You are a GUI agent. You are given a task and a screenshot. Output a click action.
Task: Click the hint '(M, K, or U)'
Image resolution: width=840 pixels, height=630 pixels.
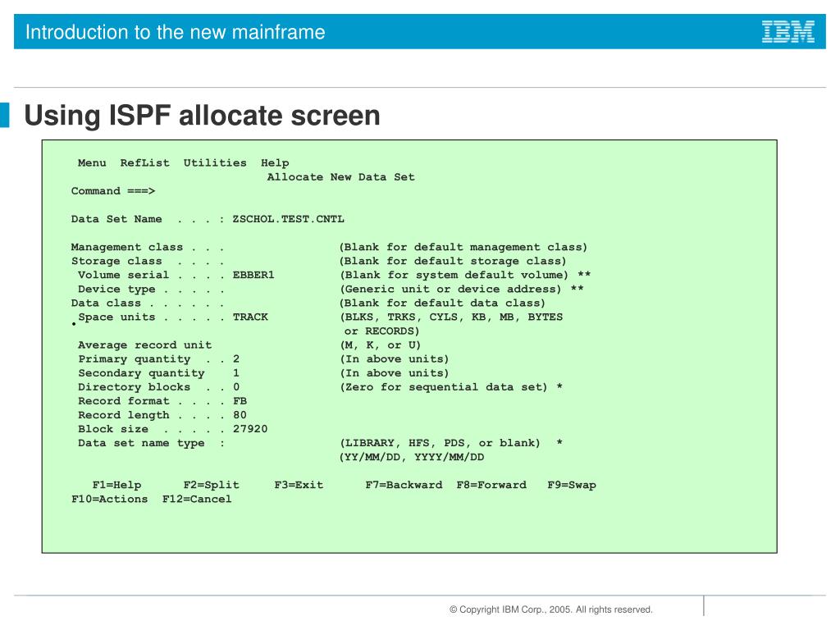pyautogui.click(x=381, y=345)
